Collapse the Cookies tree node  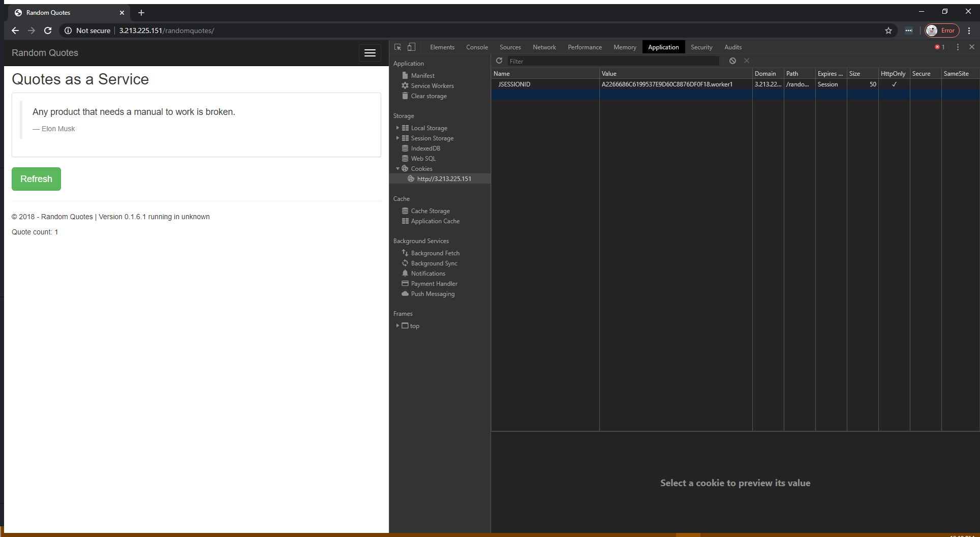click(397, 169)
